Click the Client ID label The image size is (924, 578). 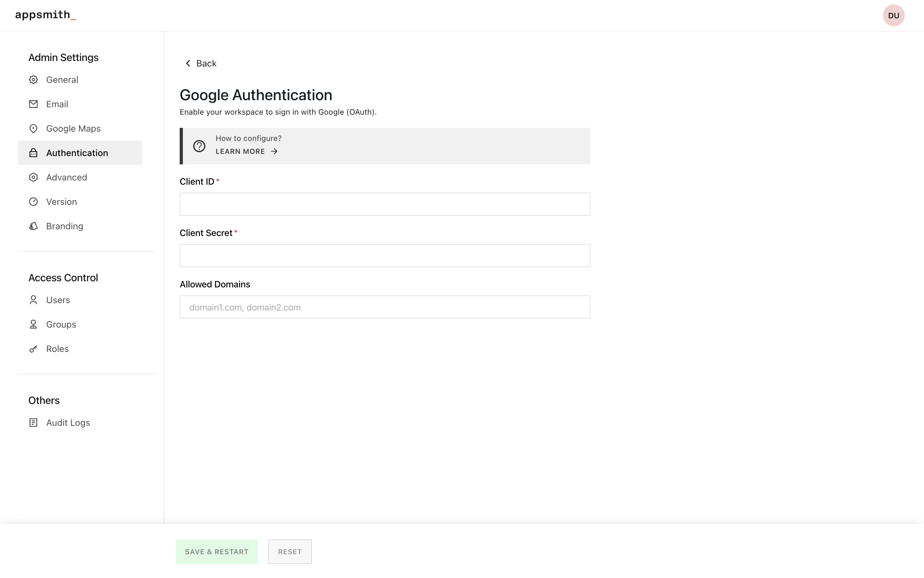(197, 181)
